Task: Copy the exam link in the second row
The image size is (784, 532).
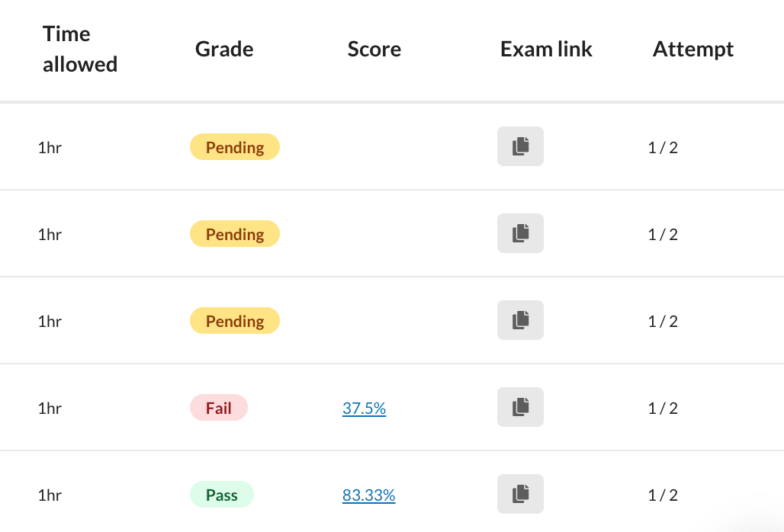Action: [x=520, y=233]
